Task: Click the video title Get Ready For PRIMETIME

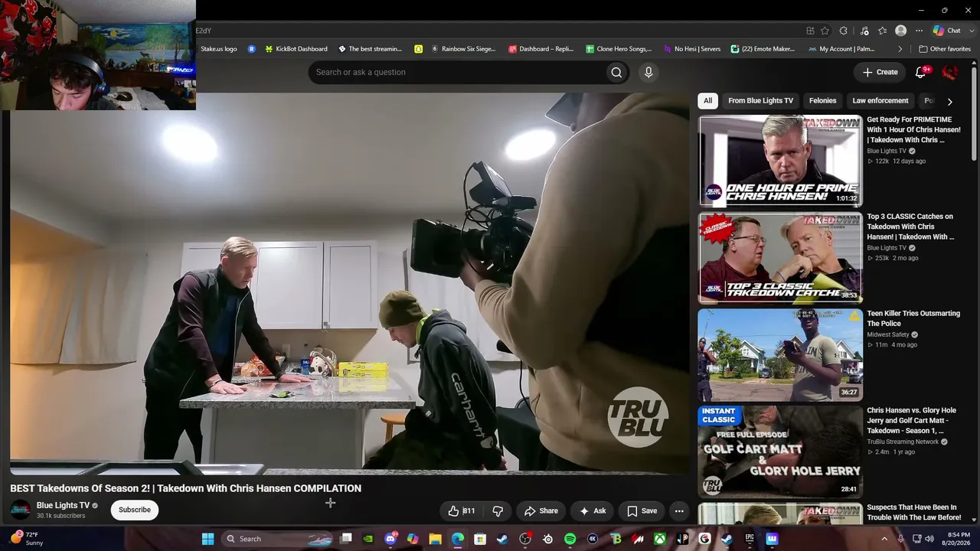Action: tap(913, 130)
